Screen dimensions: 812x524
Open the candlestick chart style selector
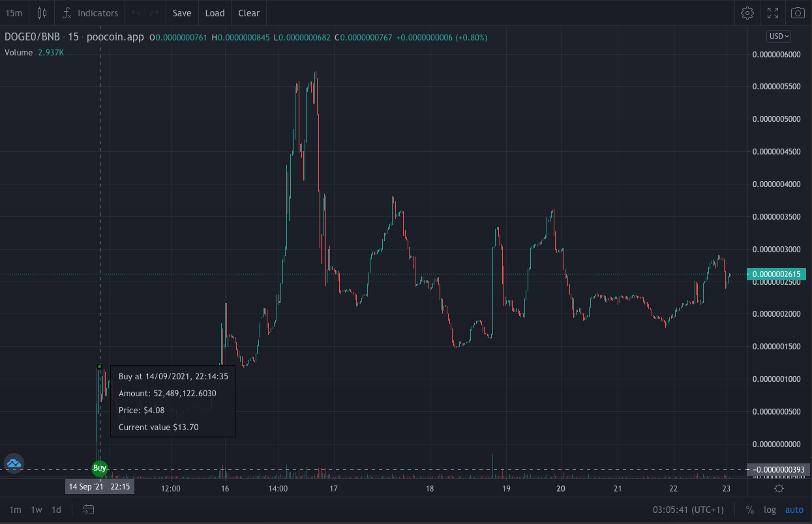[42, 13]
